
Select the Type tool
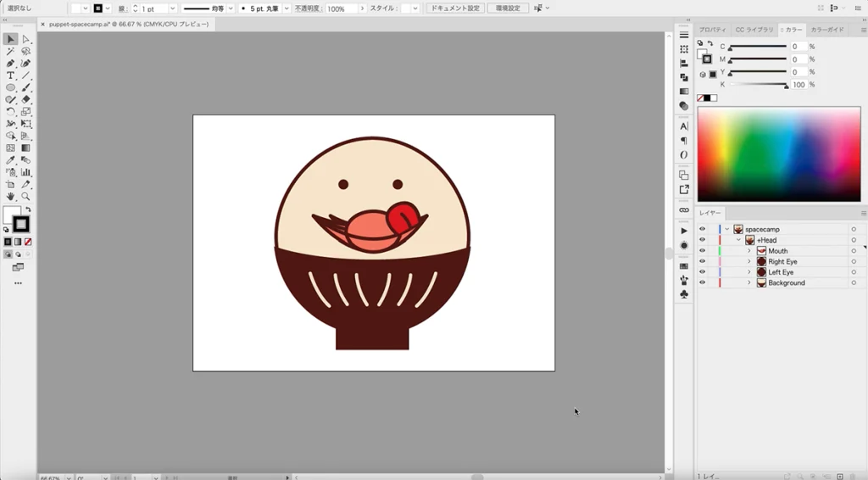tap(11, 75)
